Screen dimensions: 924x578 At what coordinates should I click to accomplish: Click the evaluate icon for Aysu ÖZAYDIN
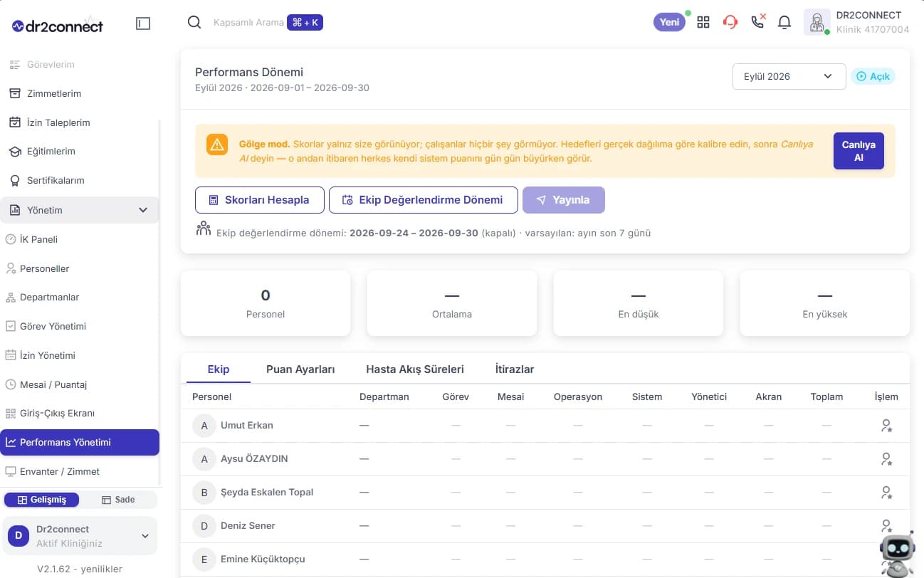[886, 459]
